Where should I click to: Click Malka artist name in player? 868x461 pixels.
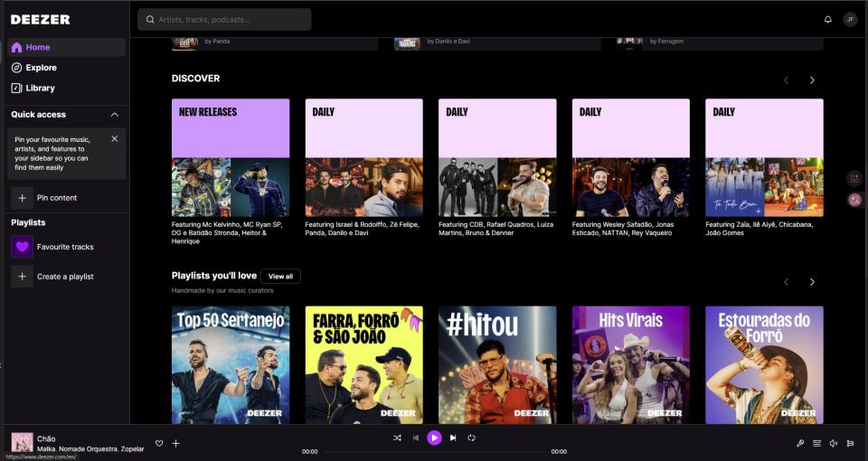coord(46,449)
